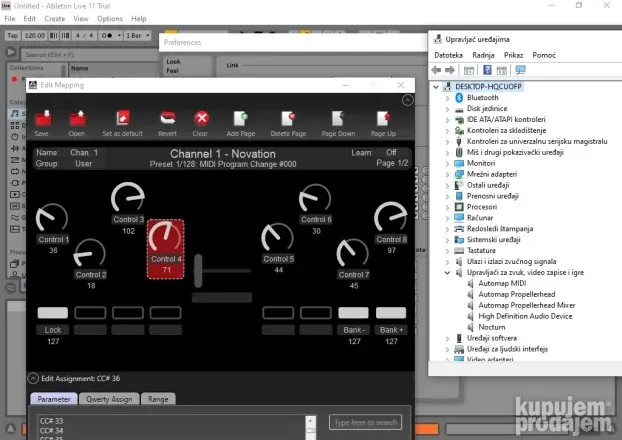The height and width of the screenshot is (440, 622).
Task: Select the Automap MIDI device
Action: 502,283
